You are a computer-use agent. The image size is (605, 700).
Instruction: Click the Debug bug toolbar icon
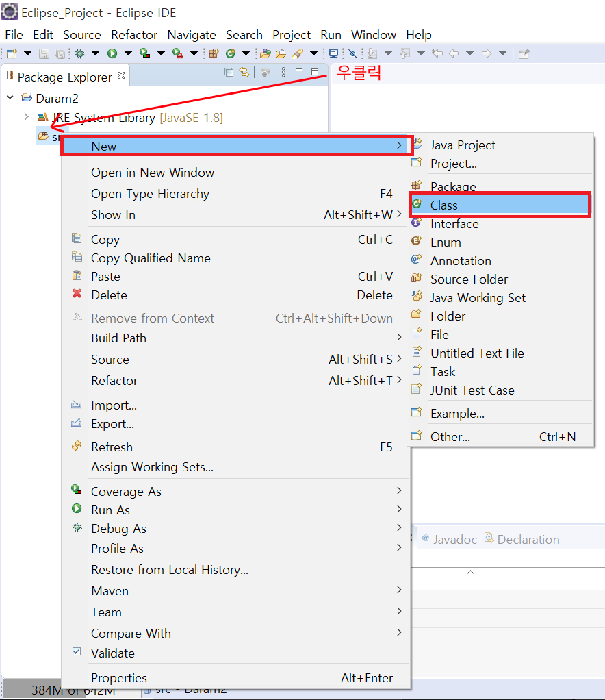(x=80, y=53)
